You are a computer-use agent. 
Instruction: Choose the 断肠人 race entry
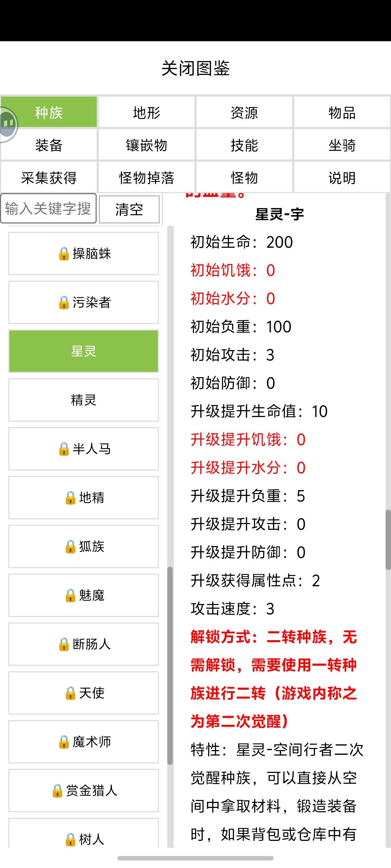[84, 644]
